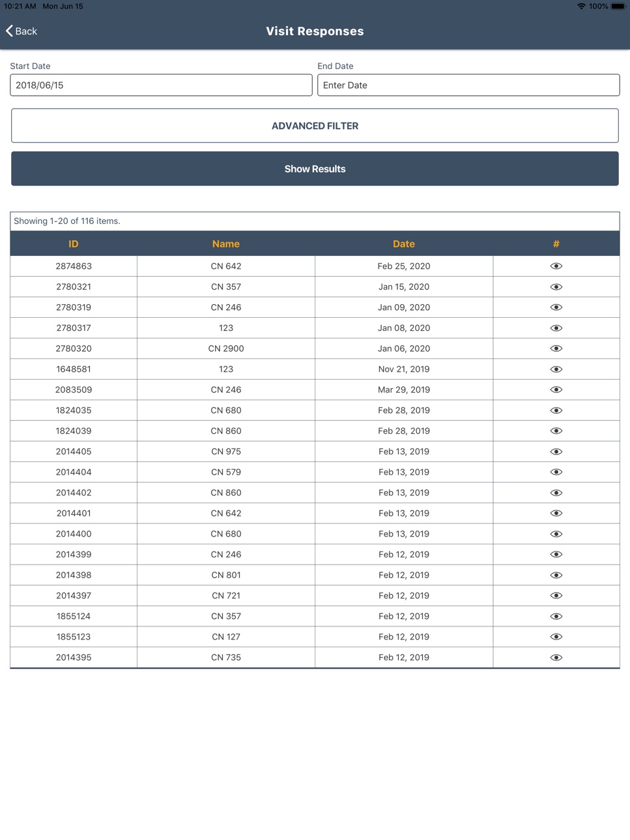
Task: Sort by the Date column header
Action: point(404,244)
